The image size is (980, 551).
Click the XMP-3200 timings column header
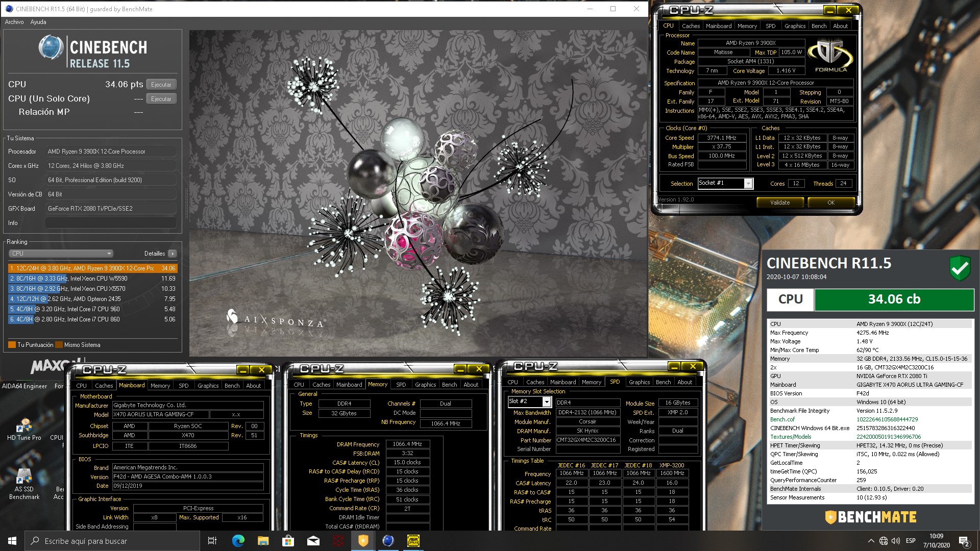(671, 465)
